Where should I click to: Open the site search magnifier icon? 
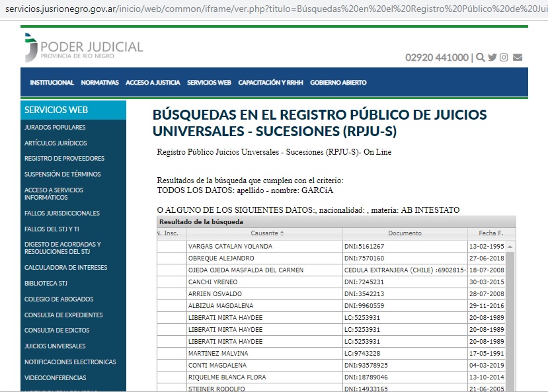coord(481,57)
